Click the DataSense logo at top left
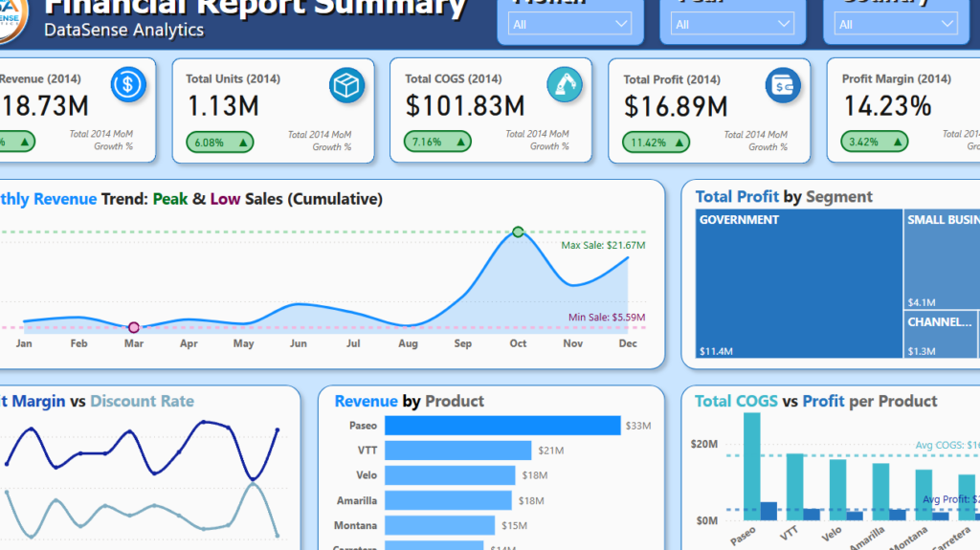The width and height of the screenshot is (980, 550). tap(11, 19)
